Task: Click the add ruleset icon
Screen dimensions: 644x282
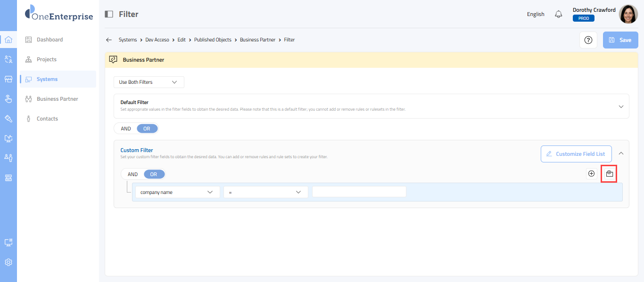Action: coord(610,174)
